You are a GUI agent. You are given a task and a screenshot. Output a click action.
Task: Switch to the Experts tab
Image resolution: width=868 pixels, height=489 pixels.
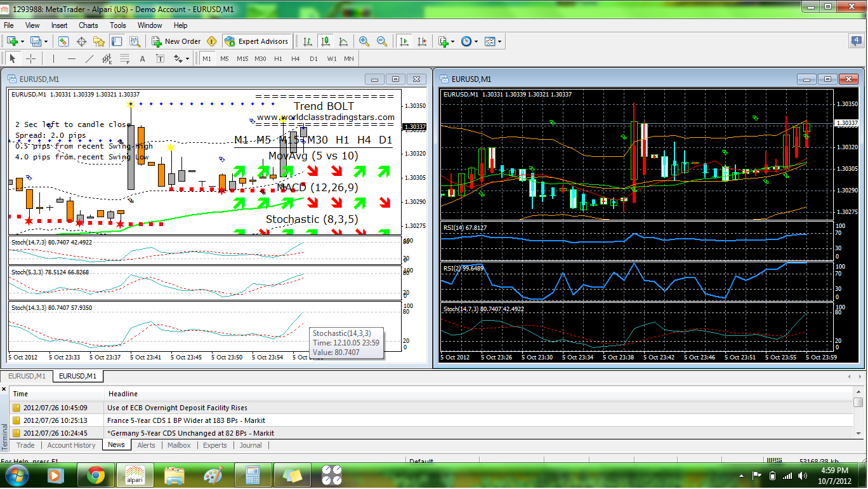215,445
